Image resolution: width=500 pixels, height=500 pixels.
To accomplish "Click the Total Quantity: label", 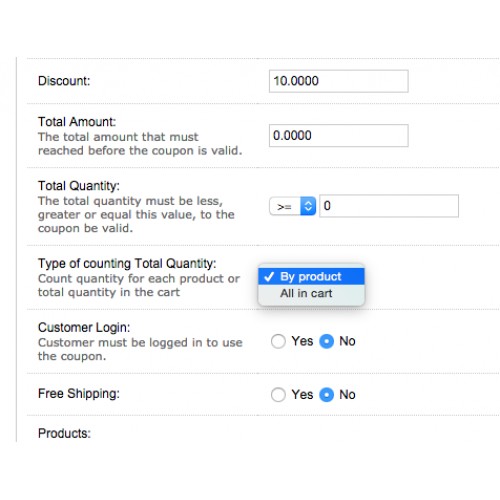I will [79, 186].
